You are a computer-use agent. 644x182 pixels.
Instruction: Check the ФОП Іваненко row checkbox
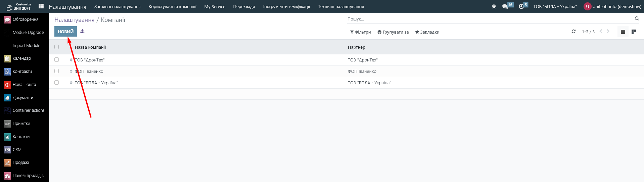(56, 71)
